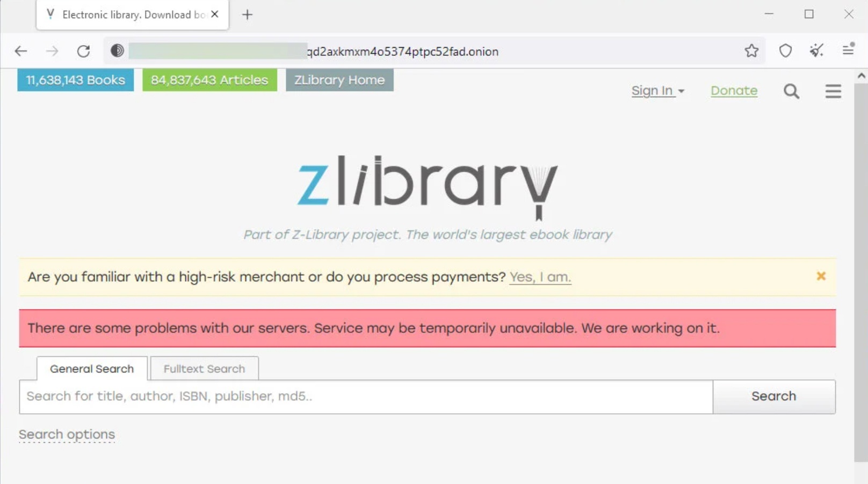This screenshot has height=484, width=868.
Task: Click the browser back arrow
Action: coord(21,51)
